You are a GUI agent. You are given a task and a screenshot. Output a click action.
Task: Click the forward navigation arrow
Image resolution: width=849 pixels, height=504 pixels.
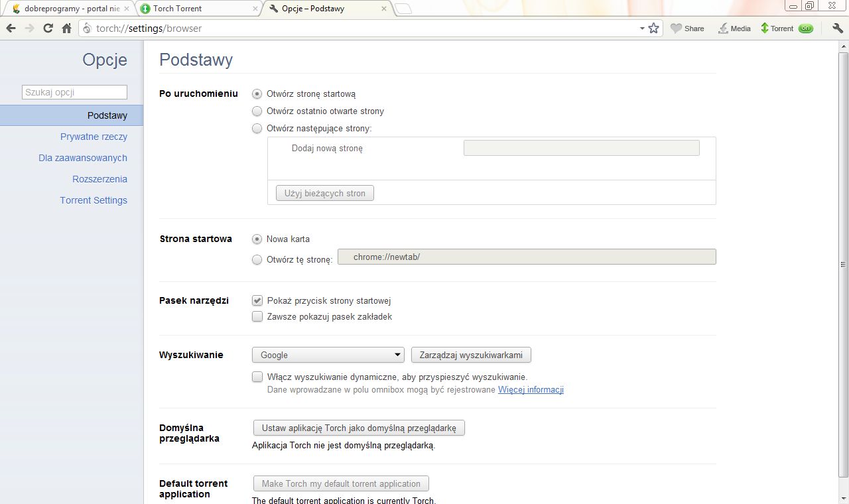pyautogui.click(x=29, y=29)
